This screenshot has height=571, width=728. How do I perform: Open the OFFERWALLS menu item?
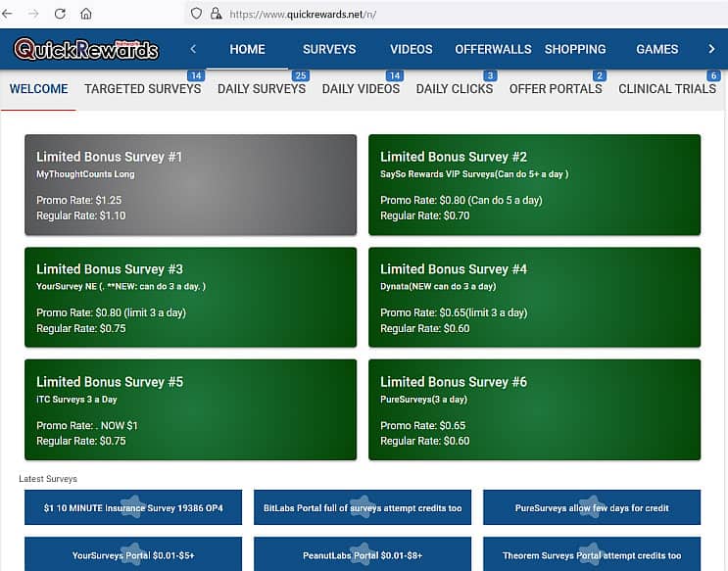point(493,49)
